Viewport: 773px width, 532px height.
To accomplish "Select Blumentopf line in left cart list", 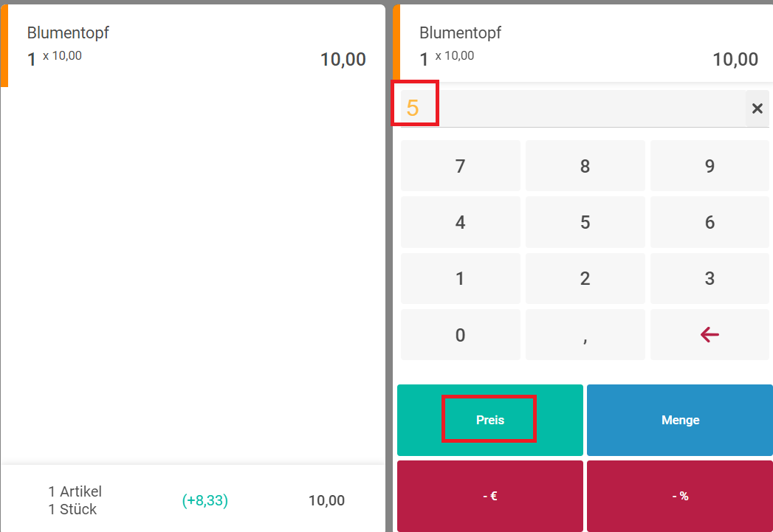I will 195,46.
